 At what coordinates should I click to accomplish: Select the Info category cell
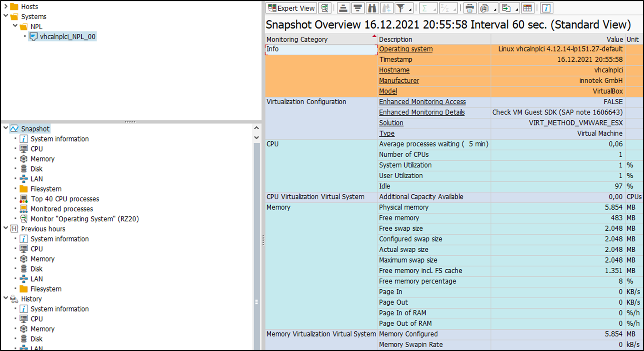pos(321,49)
